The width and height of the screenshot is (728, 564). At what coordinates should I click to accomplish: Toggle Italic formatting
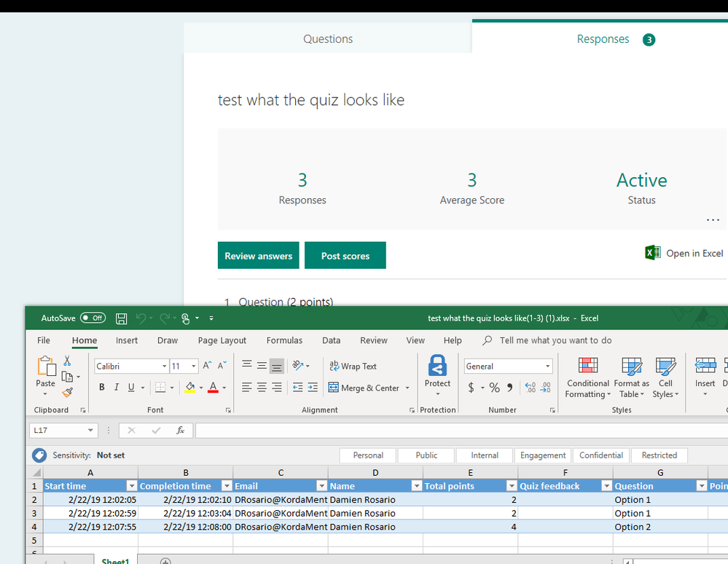click(117, 387)
